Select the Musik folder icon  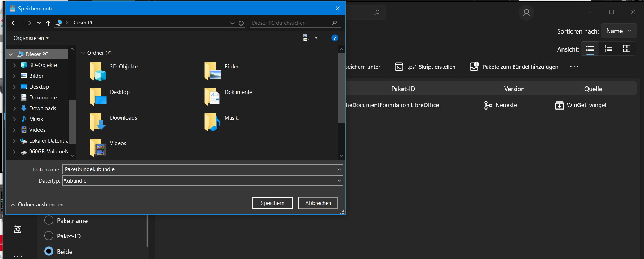point(212,122)
